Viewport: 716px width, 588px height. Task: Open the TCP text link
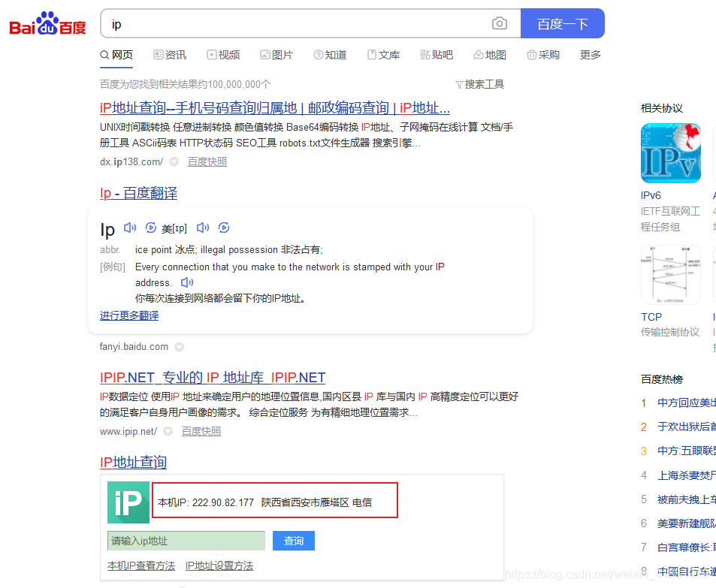[x=651, y=317]
